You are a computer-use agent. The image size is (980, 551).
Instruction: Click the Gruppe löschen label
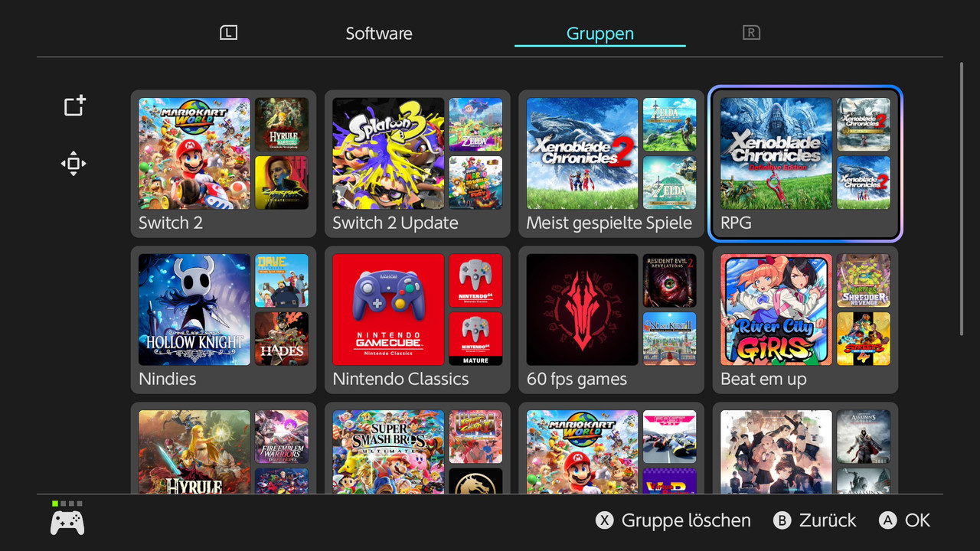point(686,520)
